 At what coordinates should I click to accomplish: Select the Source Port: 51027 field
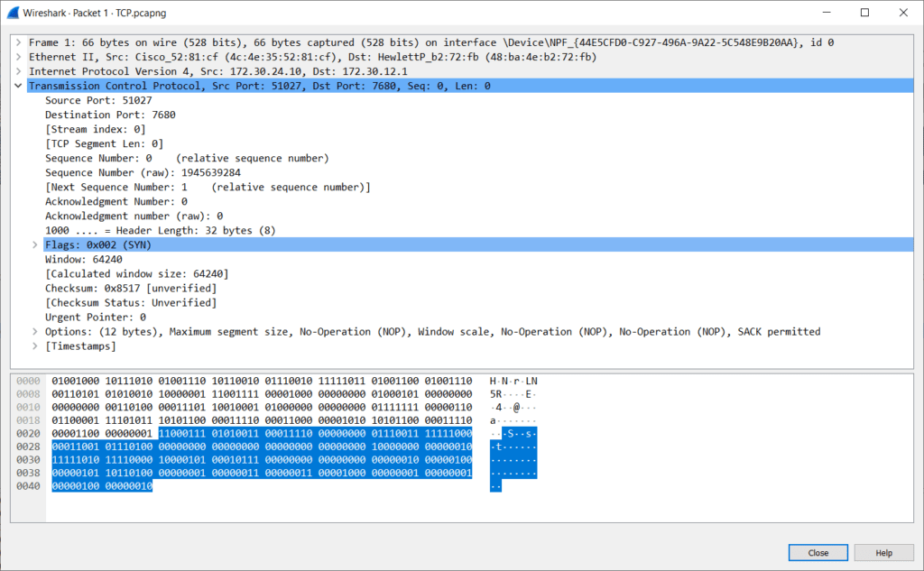[98, 100]
